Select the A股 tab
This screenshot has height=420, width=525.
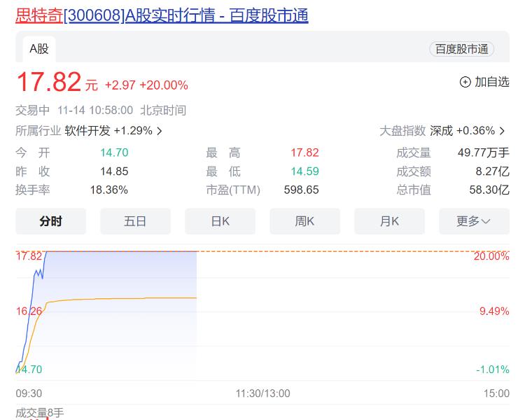39,49
